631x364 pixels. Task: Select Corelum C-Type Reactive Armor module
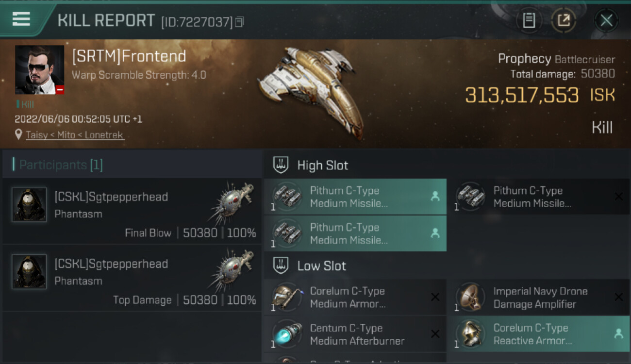539,334
